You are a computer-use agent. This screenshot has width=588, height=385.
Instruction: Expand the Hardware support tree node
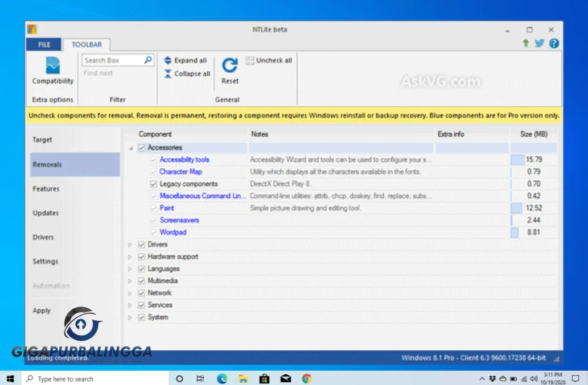tap(130, 257)
